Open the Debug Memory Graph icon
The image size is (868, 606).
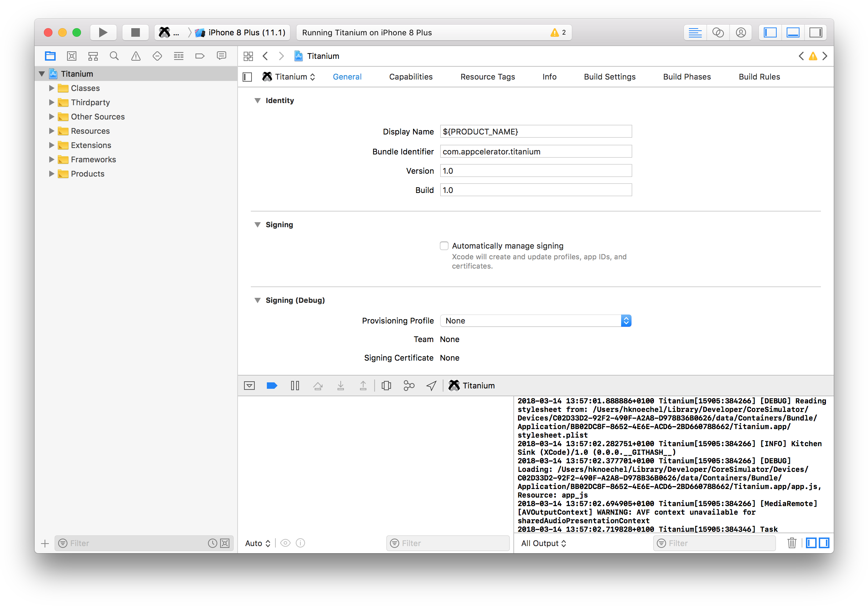pos(409,386)
